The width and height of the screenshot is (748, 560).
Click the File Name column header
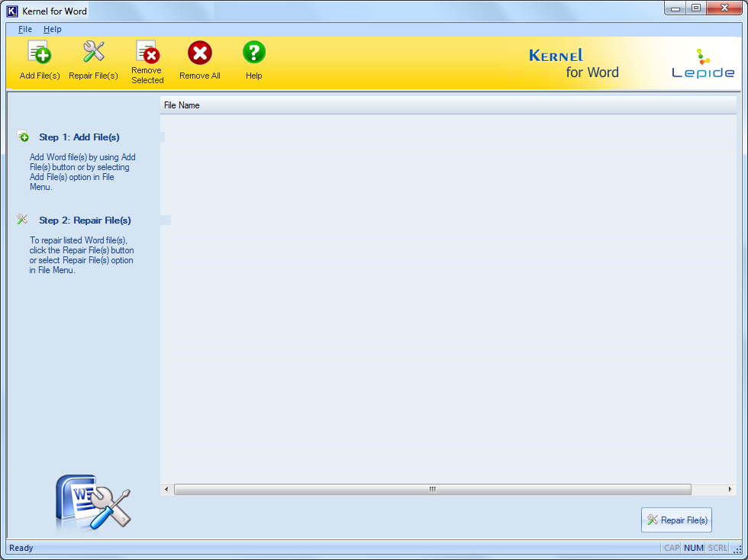[x=449, y=105]
